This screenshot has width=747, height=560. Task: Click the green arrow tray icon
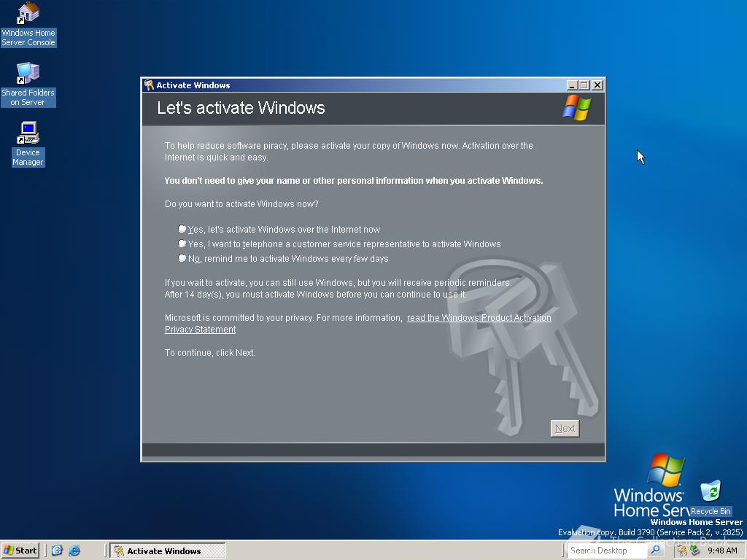[x=694, y=551]
